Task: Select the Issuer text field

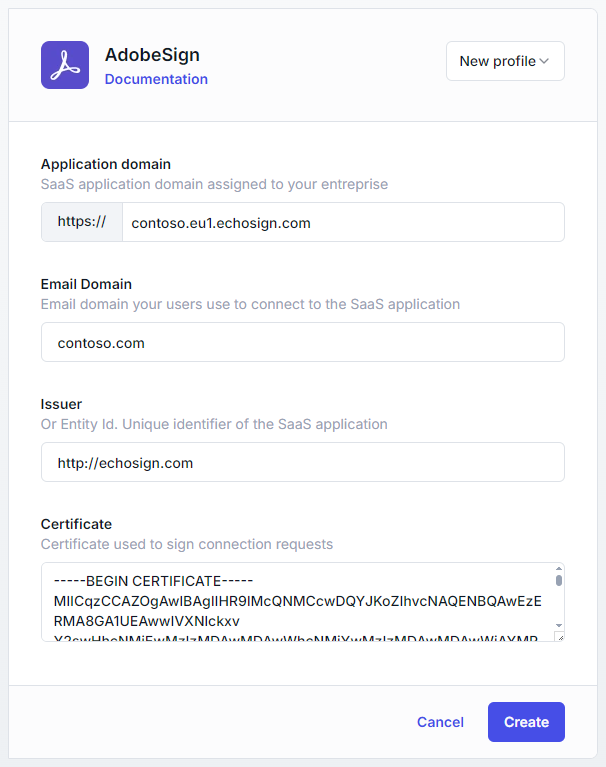Action: click(302, 462)
